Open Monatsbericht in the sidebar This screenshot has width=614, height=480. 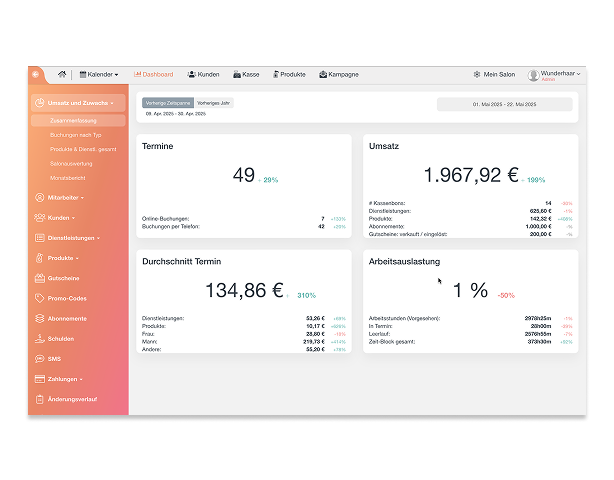pos(67,178)
